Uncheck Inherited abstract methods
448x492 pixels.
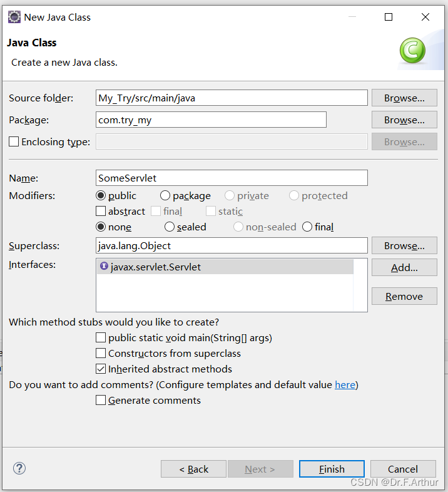101,369
